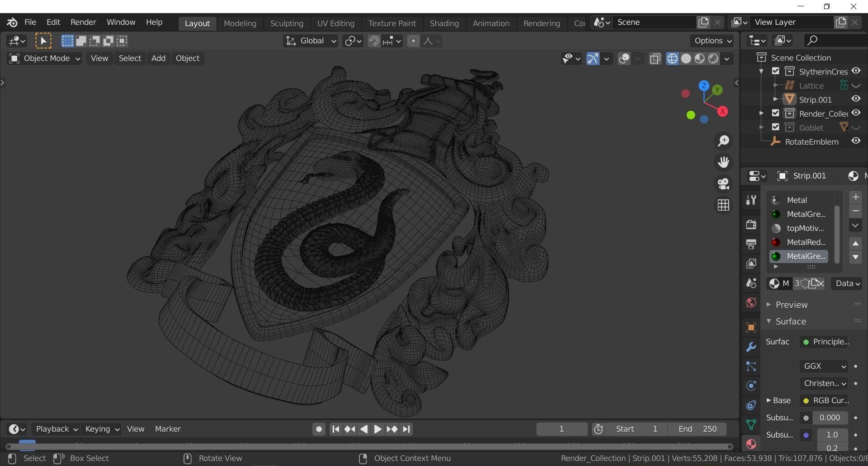Open the viewport Add menu
Screen dimensions: 868x466
(158, 58)
